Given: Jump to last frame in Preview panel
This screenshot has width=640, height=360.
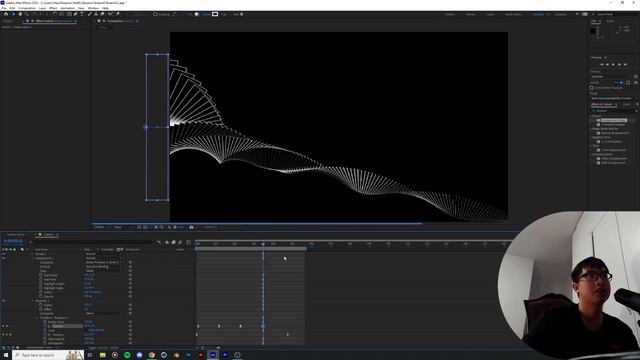Looking at the screenshot, I should click(x=625, y=64).
